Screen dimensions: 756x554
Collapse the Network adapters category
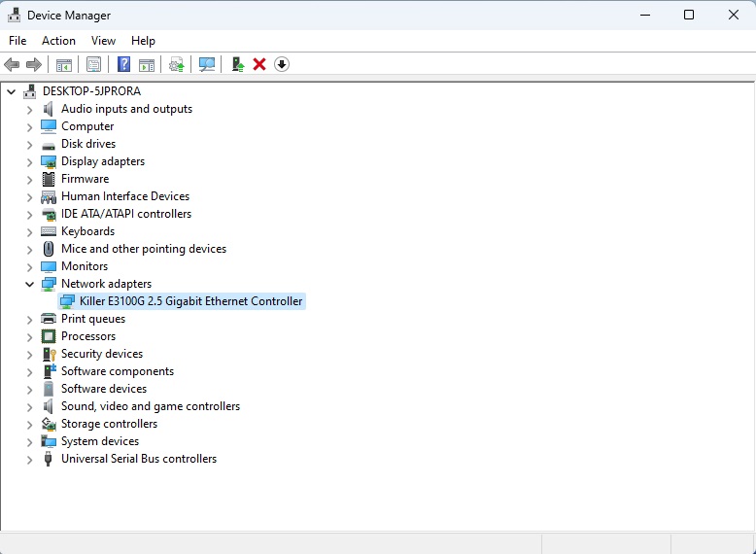(x=29, y=284)
